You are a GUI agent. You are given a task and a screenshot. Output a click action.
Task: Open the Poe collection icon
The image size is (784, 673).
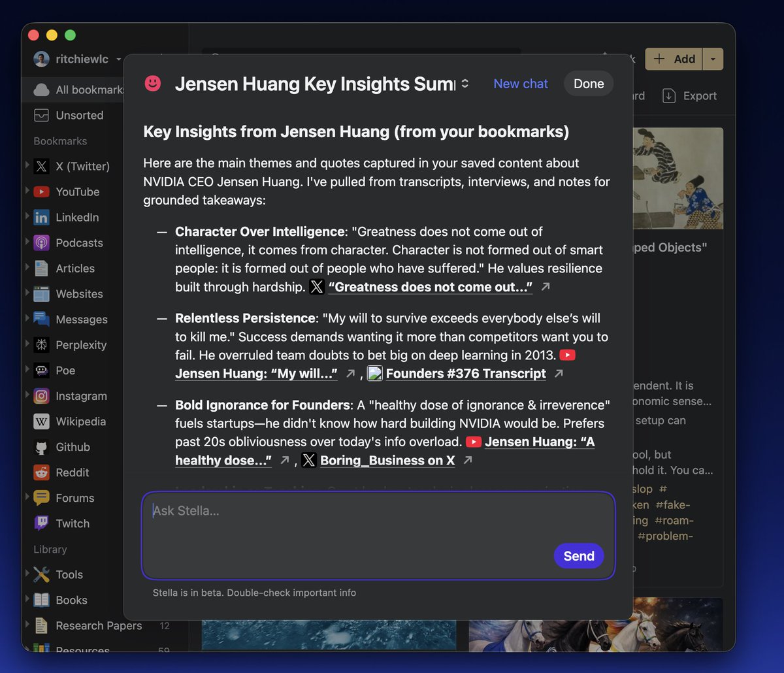pos(41,370)
